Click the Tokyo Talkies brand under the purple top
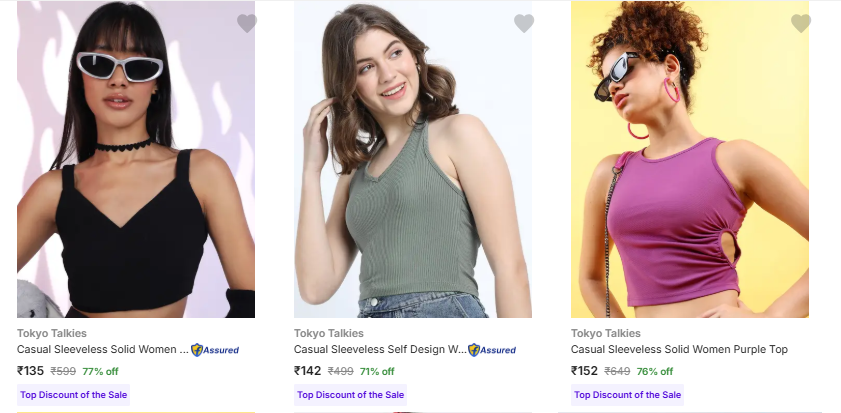The height and width of the screenshot is (413, 841). [606, 333]
